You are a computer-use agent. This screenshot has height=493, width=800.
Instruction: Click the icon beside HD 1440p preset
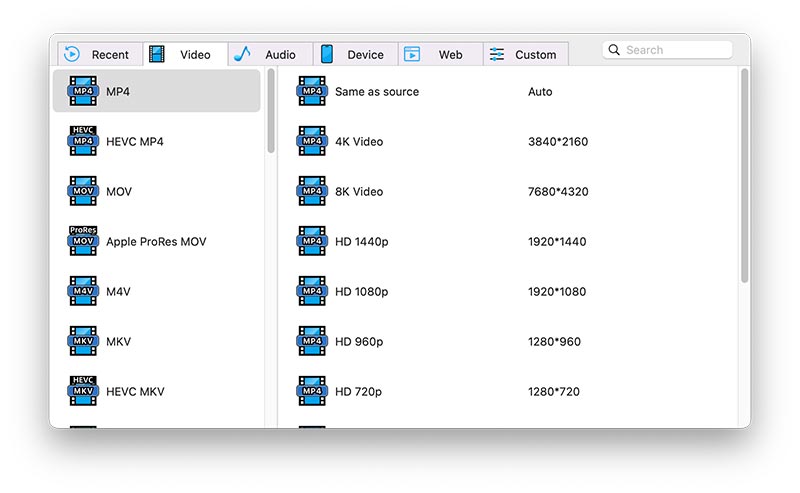(312, 241)
